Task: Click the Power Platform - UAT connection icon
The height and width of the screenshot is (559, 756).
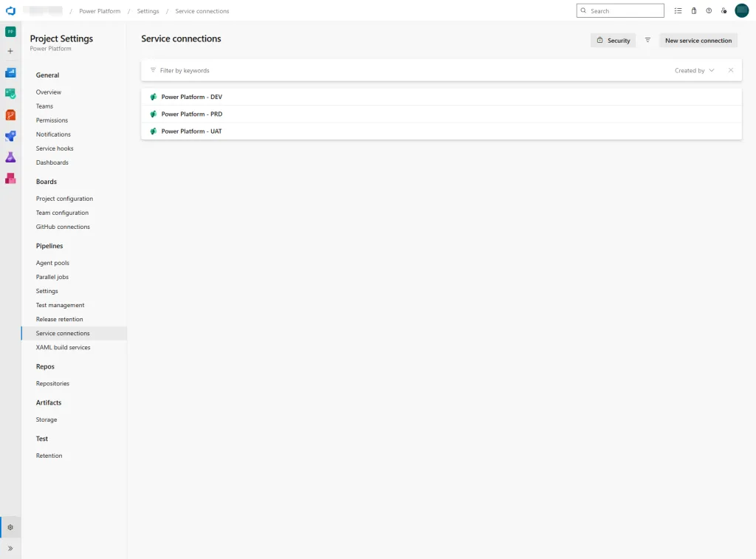Action: (x=154, y=131)
